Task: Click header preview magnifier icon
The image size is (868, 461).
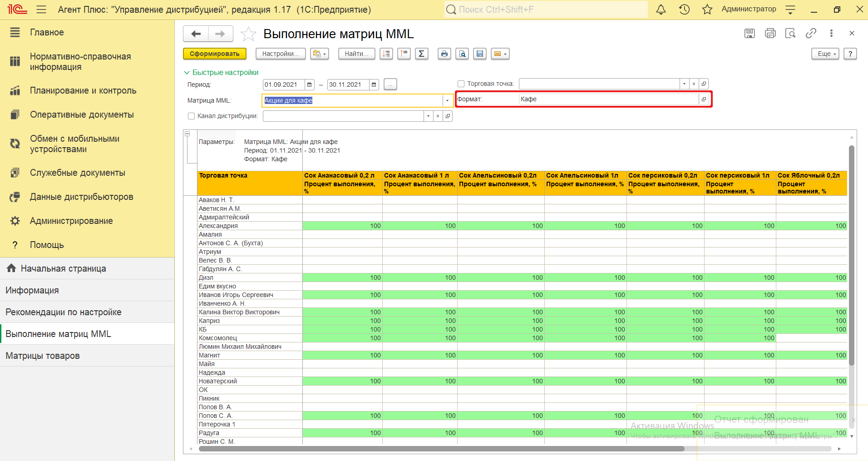Action: click(x=790, y=33)
